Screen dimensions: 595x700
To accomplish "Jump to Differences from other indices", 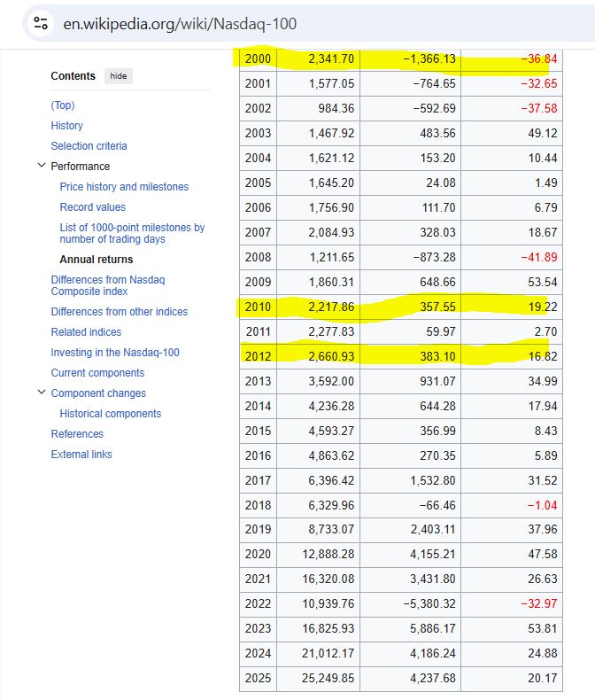I will (x=119, y=312).
